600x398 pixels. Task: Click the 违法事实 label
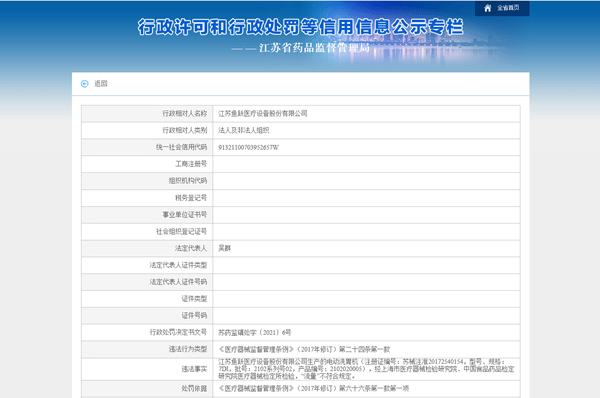(x=194, y=369)
